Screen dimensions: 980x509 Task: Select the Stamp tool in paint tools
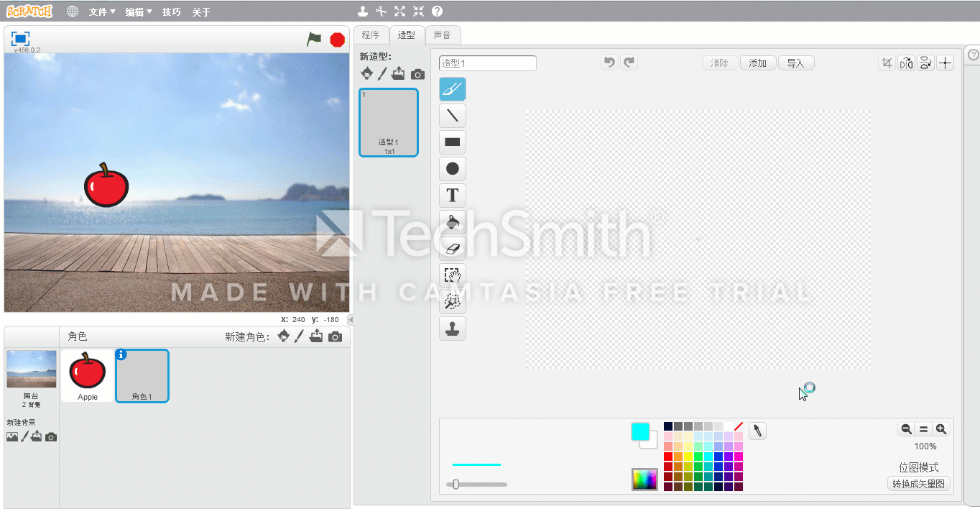(x=453, y=329)
